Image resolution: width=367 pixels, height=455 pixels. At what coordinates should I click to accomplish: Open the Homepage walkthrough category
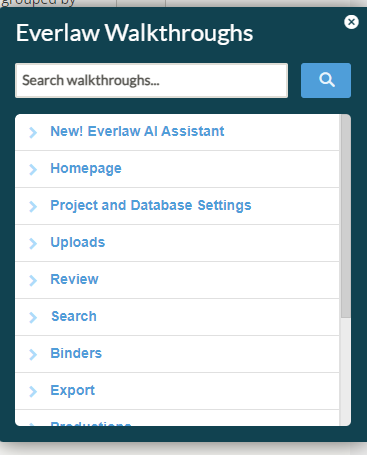[x=86, y=169]
